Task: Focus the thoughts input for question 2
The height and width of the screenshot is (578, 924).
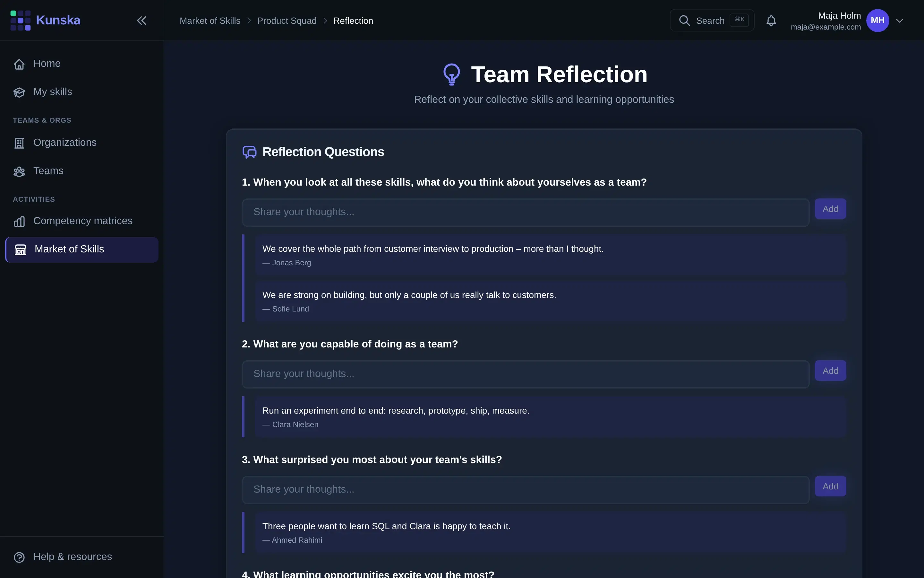Action: click(x=526, y=374)
